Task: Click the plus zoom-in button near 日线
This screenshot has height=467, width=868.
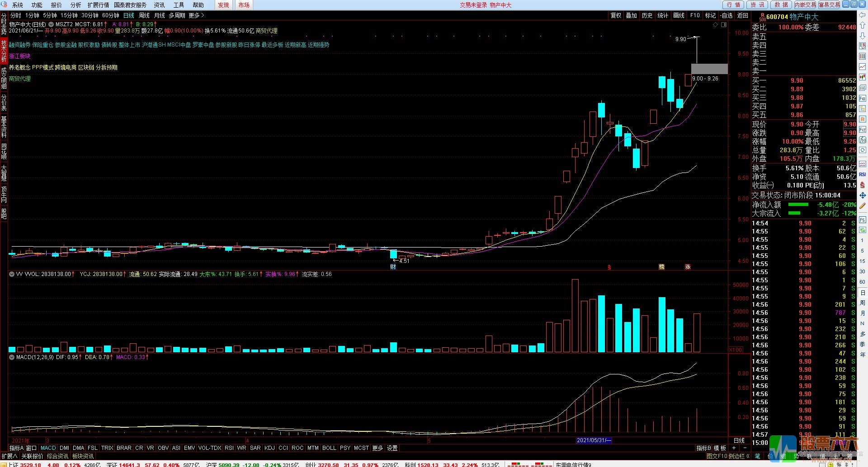Action: [x=734, y=448]
